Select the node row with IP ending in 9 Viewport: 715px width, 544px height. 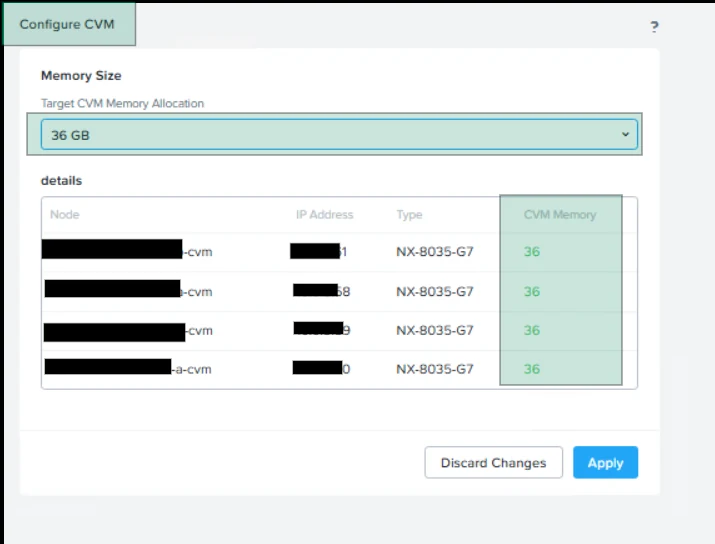(339, 331)
